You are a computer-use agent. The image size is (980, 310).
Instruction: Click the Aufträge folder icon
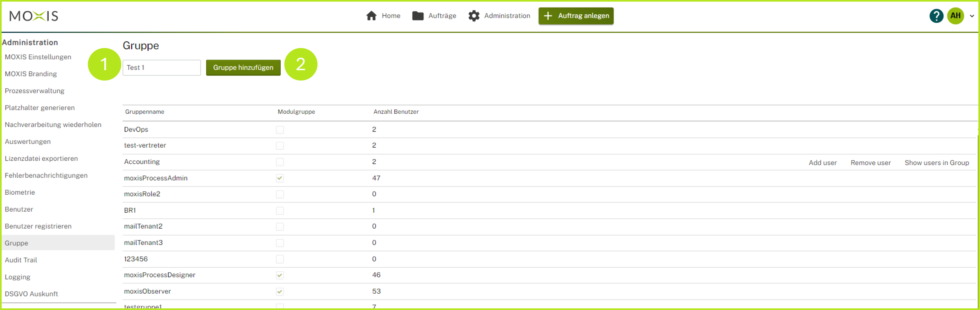pos(418,16)
